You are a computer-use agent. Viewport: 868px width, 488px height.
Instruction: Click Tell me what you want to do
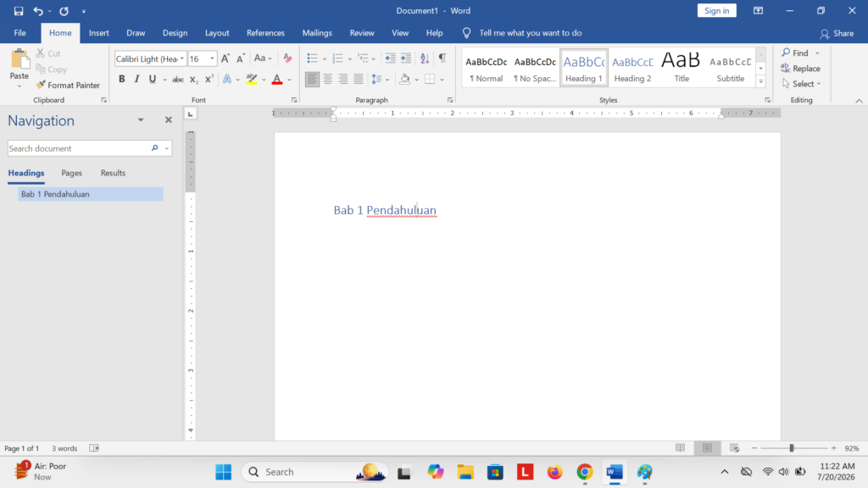click(x=530, y=33)
